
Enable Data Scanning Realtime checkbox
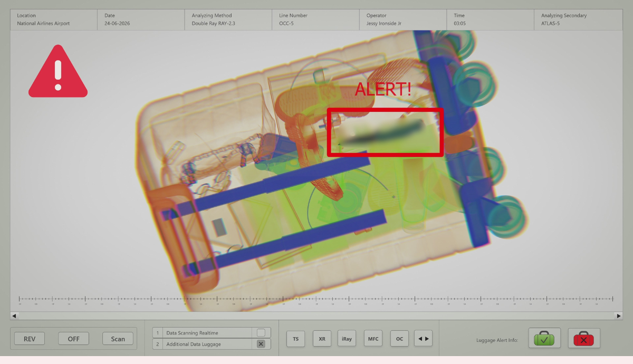pyautogui.click(x=261, y=333)
